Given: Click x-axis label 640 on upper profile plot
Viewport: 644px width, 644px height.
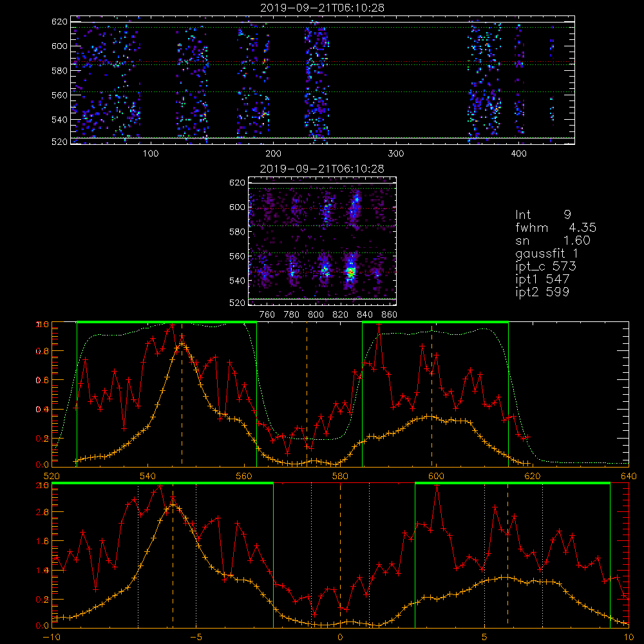Looking at the screenshot, I should [x=629, y=476].
